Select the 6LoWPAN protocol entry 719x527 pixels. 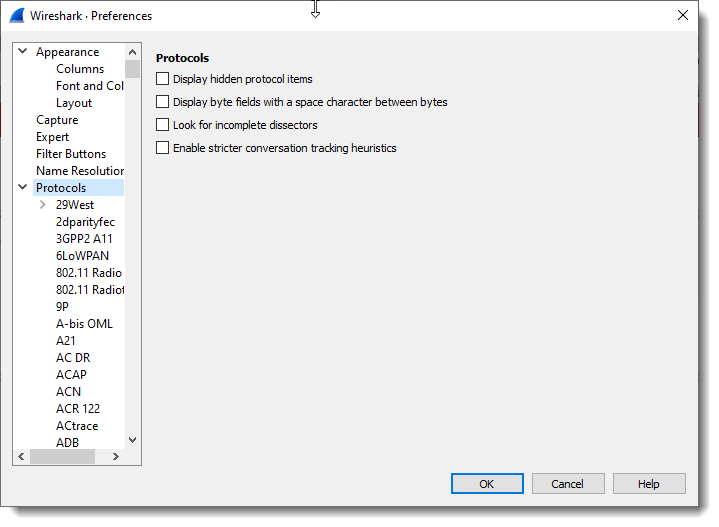click(82, 256)
